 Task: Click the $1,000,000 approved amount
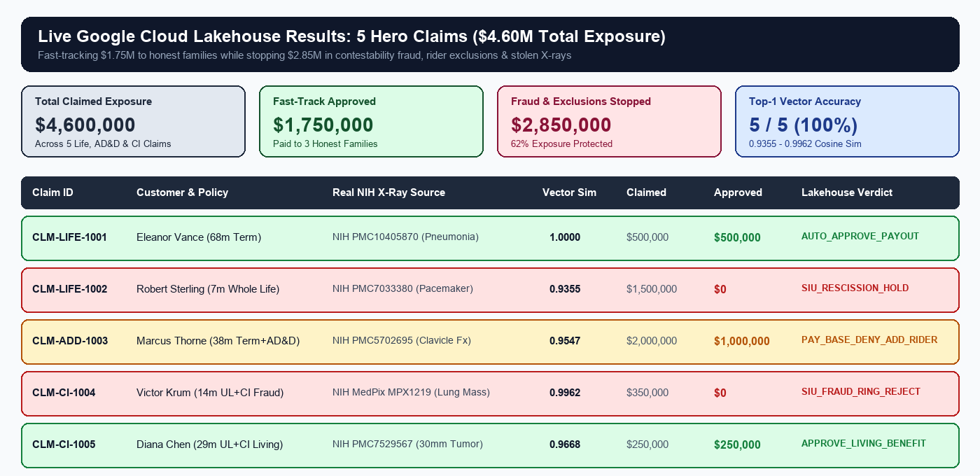click(742, 341)
